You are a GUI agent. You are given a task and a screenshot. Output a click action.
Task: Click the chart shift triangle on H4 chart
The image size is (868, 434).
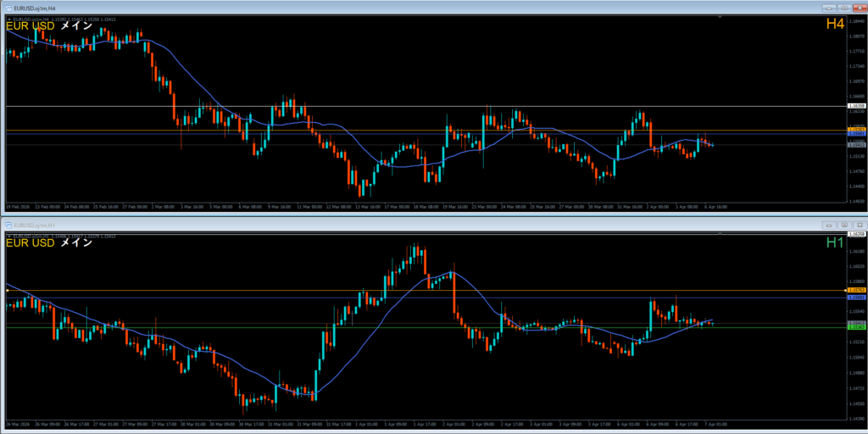pos(720,18)
